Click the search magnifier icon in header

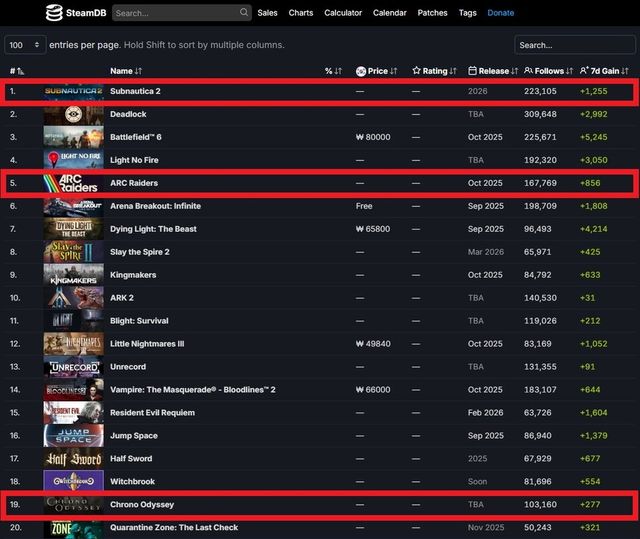point(244,13)
